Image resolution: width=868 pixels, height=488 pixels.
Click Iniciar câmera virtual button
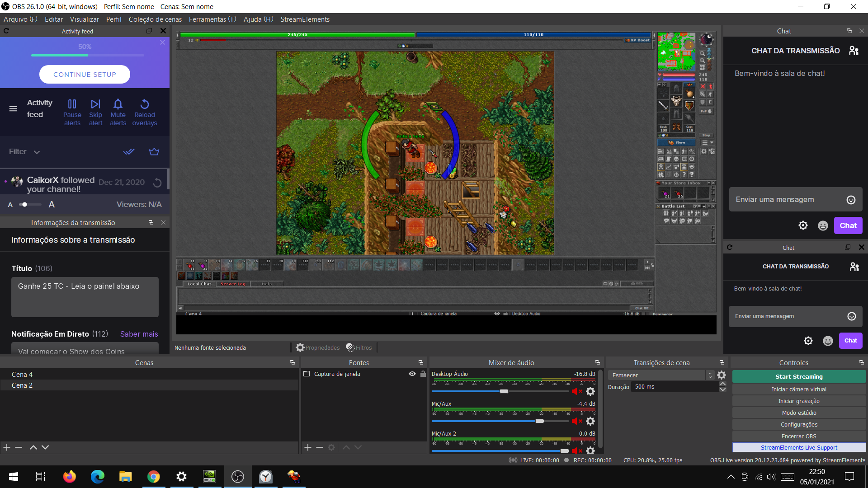[799, 389]
